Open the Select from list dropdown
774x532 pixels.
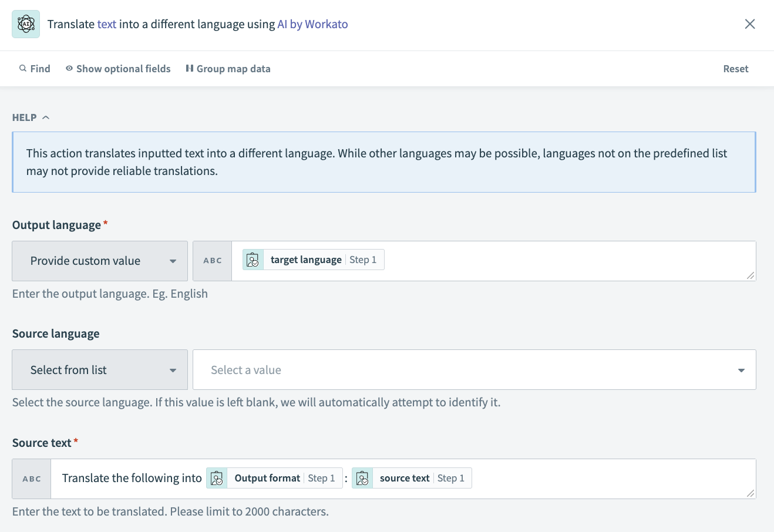[x=100, y=370]
